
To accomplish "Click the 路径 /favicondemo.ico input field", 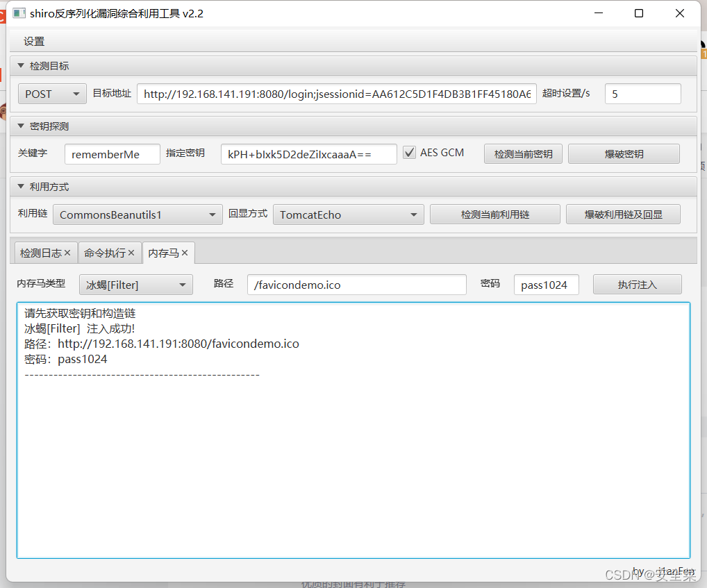I will pyautogui.click(x=357, y=285).
